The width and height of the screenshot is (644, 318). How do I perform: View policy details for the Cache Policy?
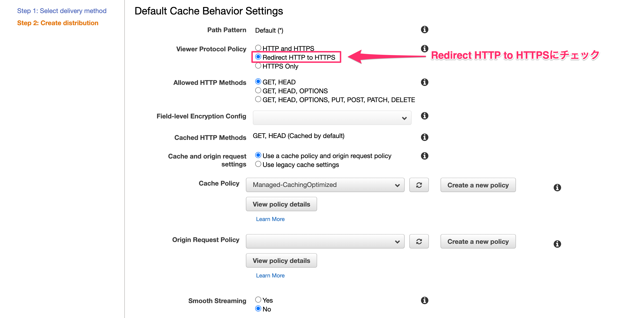(281, 204)
